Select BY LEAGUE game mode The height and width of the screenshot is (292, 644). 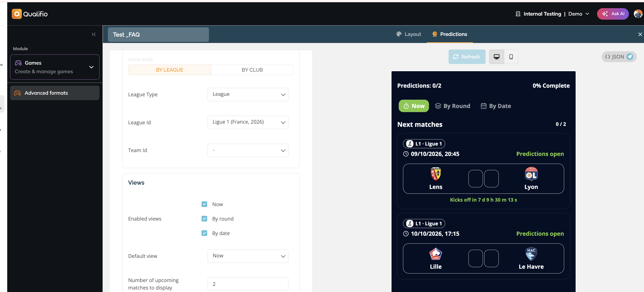click(169, 70)
